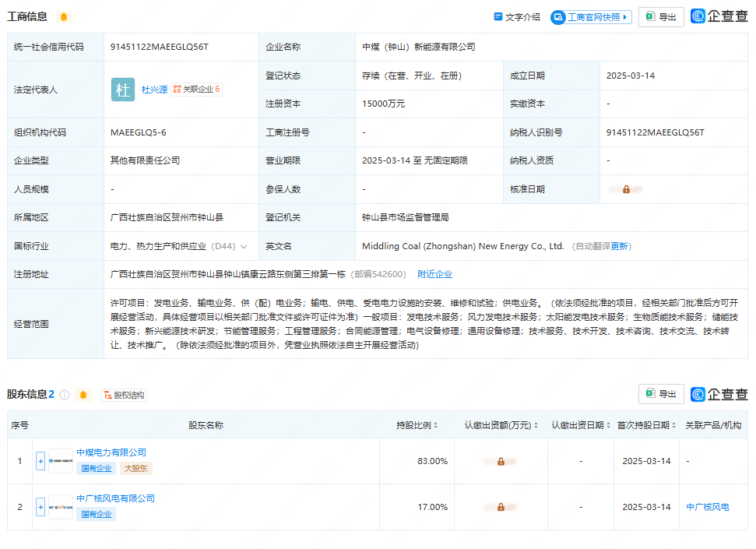The width and height of the screenshot is (756, 549).
Task: Open the 工商官网快照 snapshot
Action: pyautogui.click(x=591, y=17)
